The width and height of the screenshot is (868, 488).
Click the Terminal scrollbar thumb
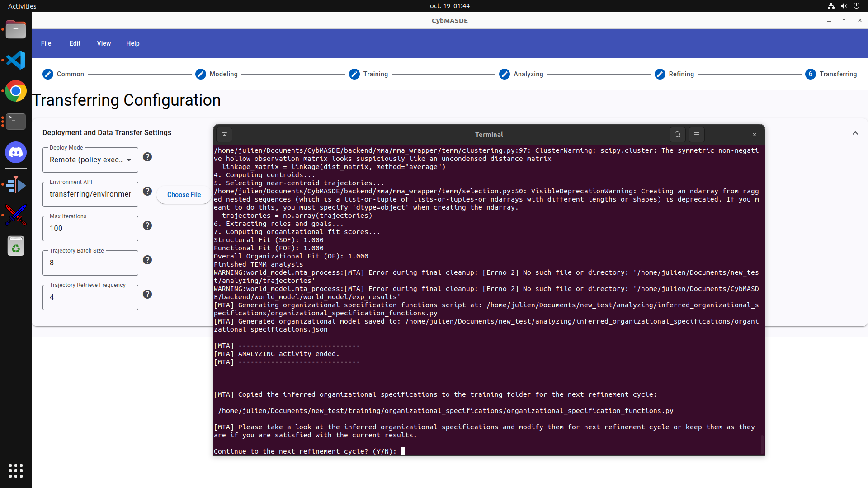pyautogui.click(x=762, y=445)
